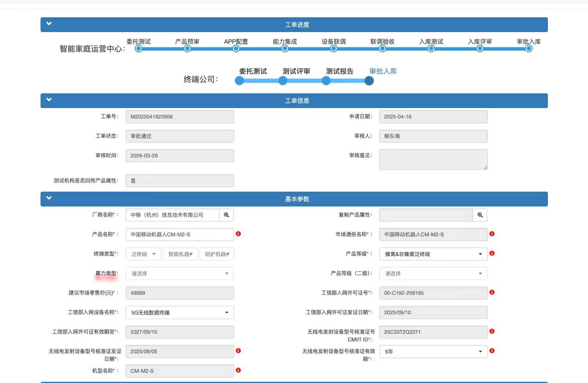Click the 能力集成 progress step node
The image size is (588, 383).
(285, 48)
